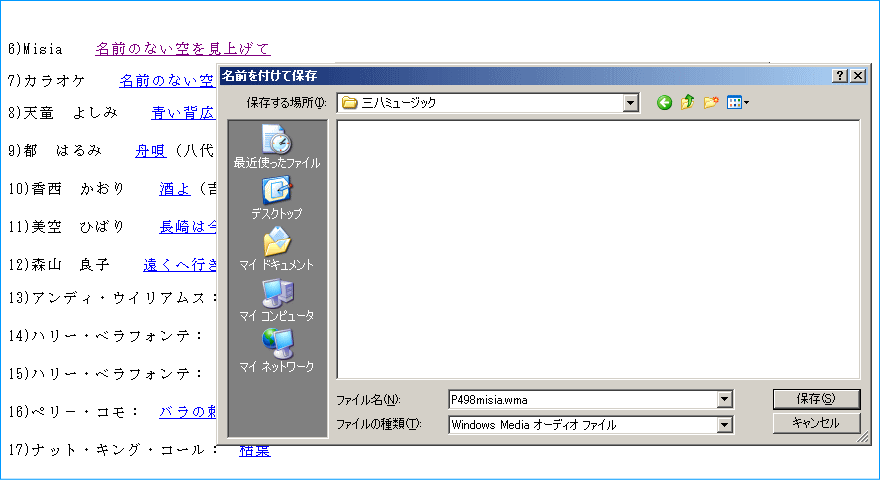
Task: Click the Up One Level folder icon
Action: (x=688, y=103)
